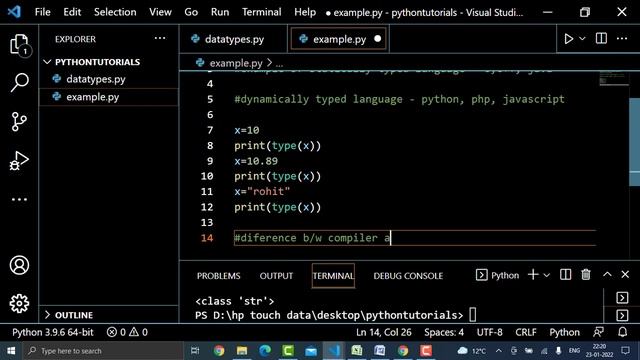Image resolution: width=640 pixels, height=360 pixels.
Task: Open datatypes.py in the Explorer tree
Action: coord(109,79)
